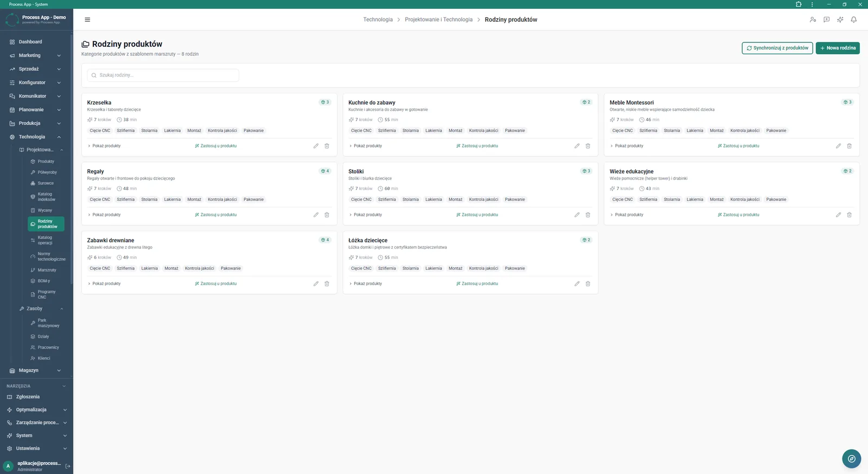Edit the Stoliki family

click(x=577, y=215)
